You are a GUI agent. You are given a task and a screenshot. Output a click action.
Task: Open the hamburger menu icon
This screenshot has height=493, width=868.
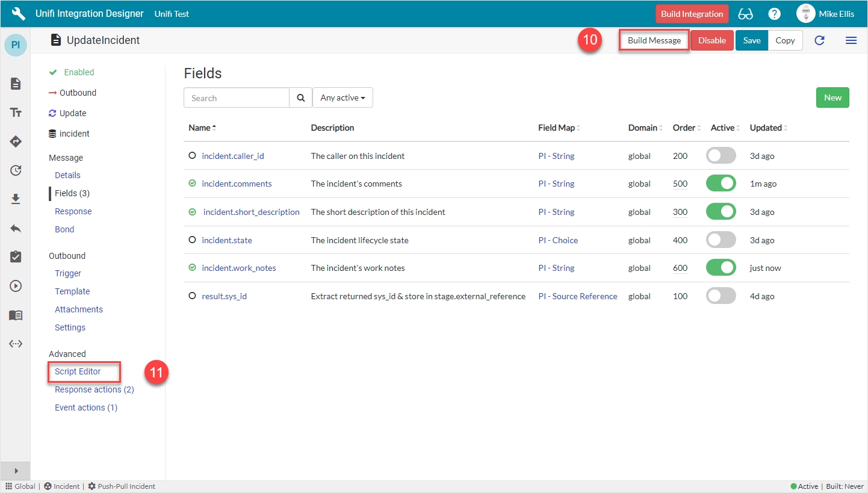click(851, 40)
